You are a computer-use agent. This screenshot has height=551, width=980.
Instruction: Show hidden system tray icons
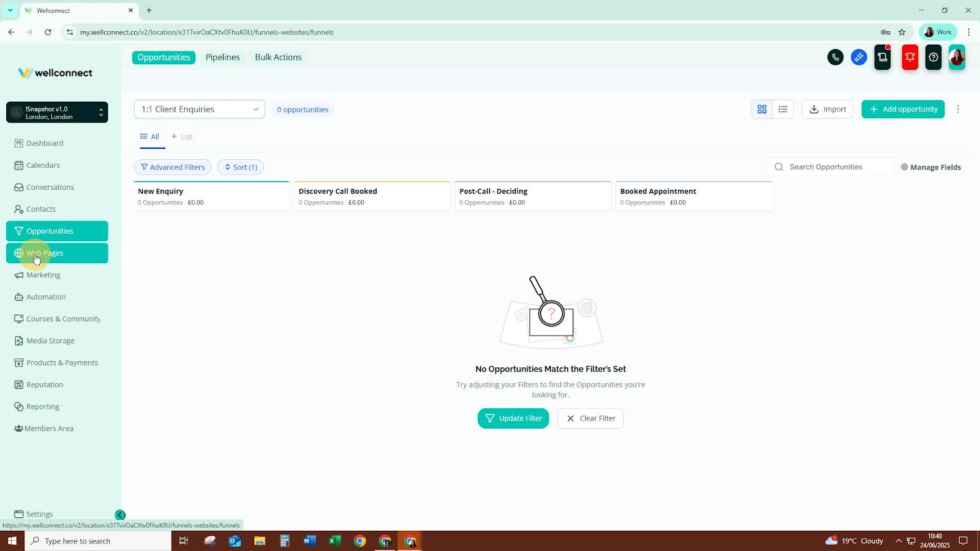pyautogui.click(x=899, y=541)
